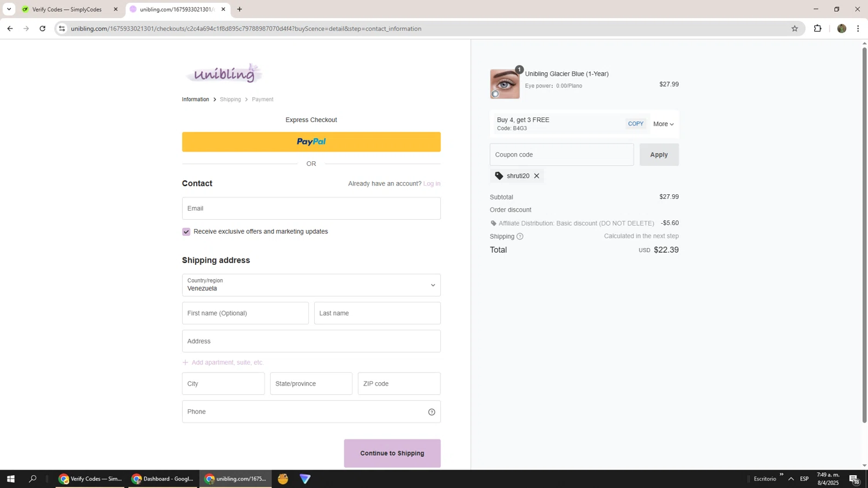Close the unibling.com checkout tab
Viewport: 868px width, 488px height.
223,9
